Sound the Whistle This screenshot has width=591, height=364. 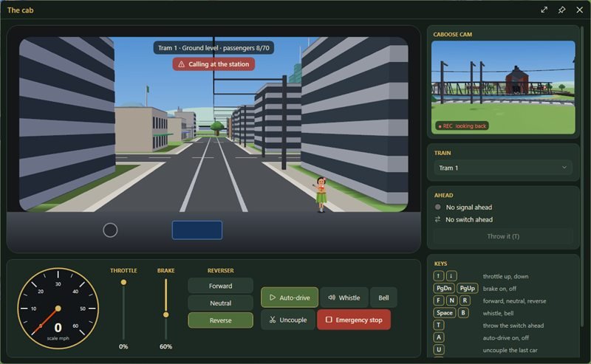tap(344, 298)
